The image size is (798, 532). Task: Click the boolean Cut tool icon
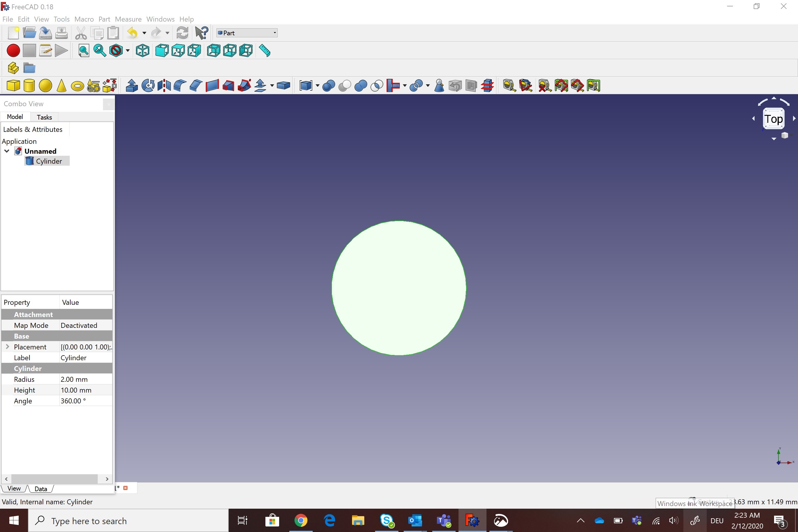pos(345,85)
